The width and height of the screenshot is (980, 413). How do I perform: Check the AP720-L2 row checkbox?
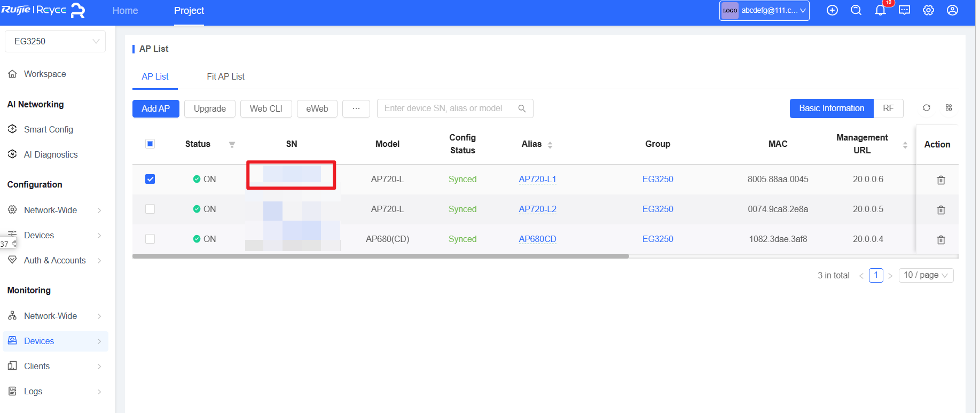point(150,209)
